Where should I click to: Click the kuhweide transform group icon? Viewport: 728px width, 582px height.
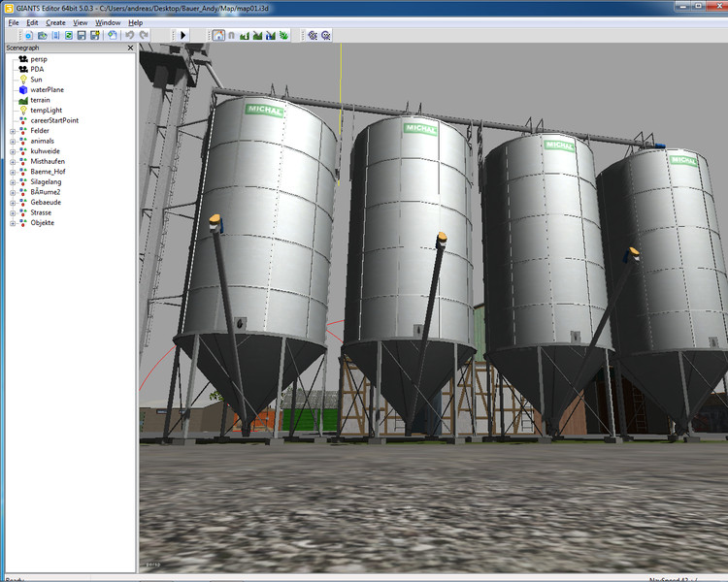[x=23, y=151]
